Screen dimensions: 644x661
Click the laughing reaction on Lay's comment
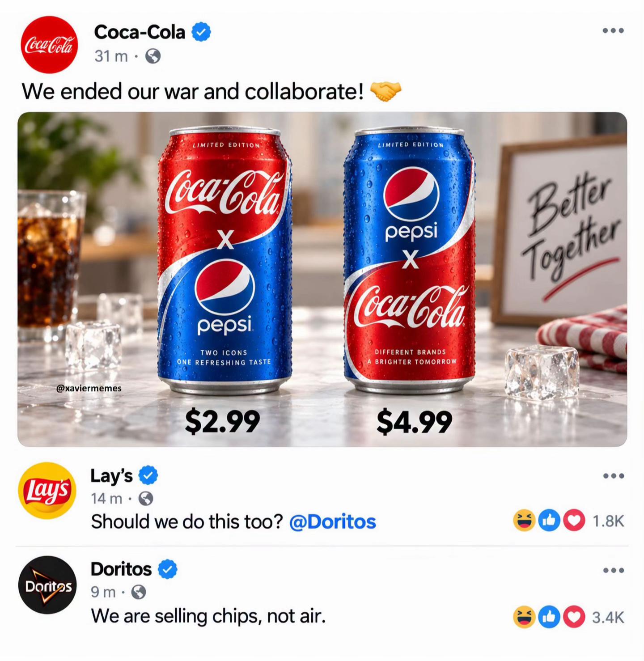[x=524, y=521]
